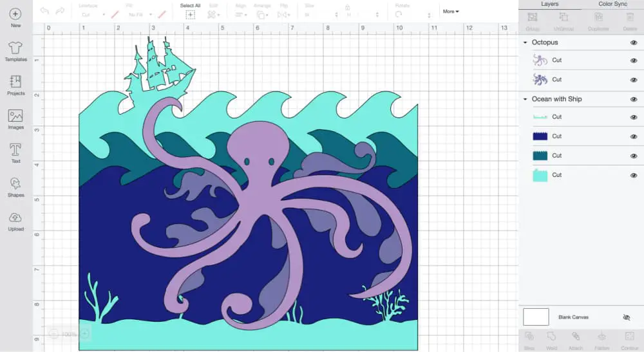Click the Blank Canvas white swatch
Viewport: 644px width, 352px height.
click(x=536, y=317)
